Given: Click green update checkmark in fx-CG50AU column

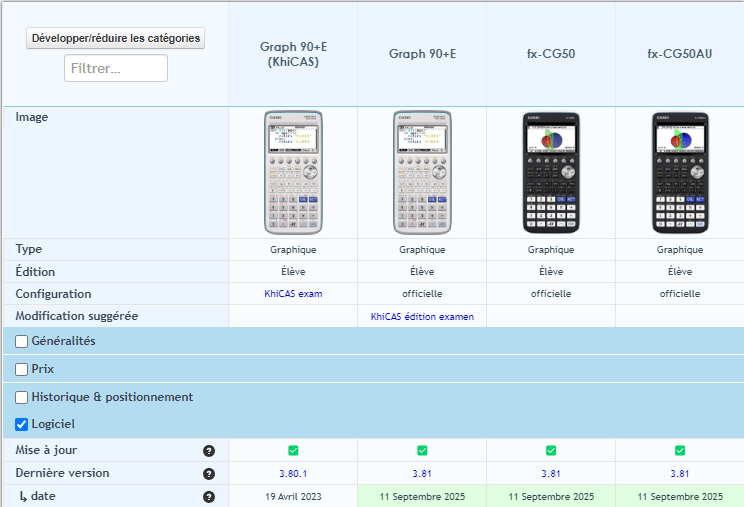Looking at the screenshot, I should click(x=680, y=451).
